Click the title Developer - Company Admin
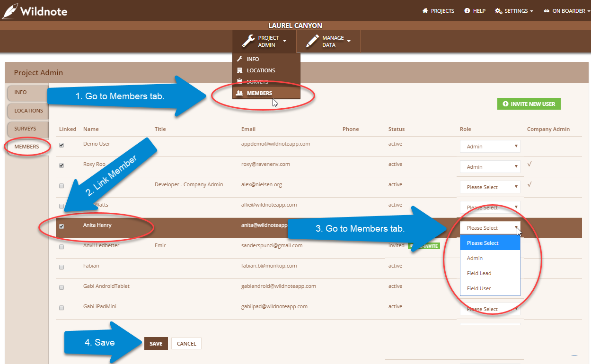Viewport: 591px width, 364px height. 189,184
